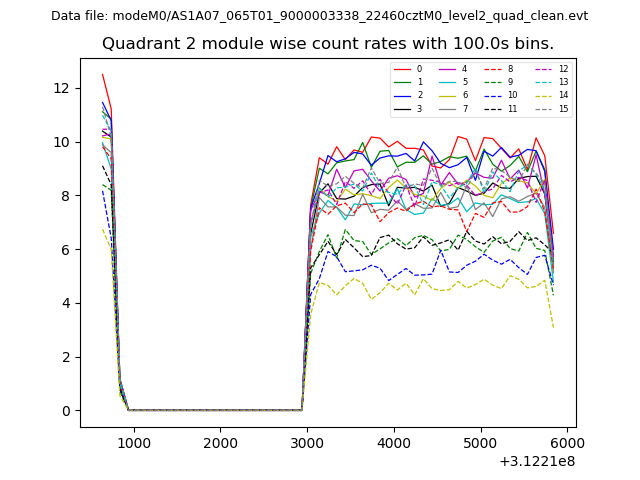Image resolution: width=640 pixels, height=480 pixels.
Task: Select the magenta solid legend marker for module 4
Action: click(x=447, y=69)
